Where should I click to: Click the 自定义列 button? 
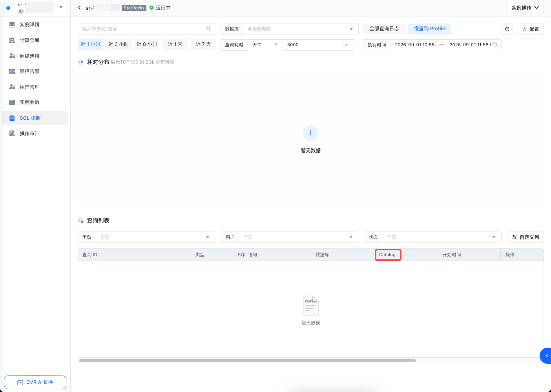[525, 237]
